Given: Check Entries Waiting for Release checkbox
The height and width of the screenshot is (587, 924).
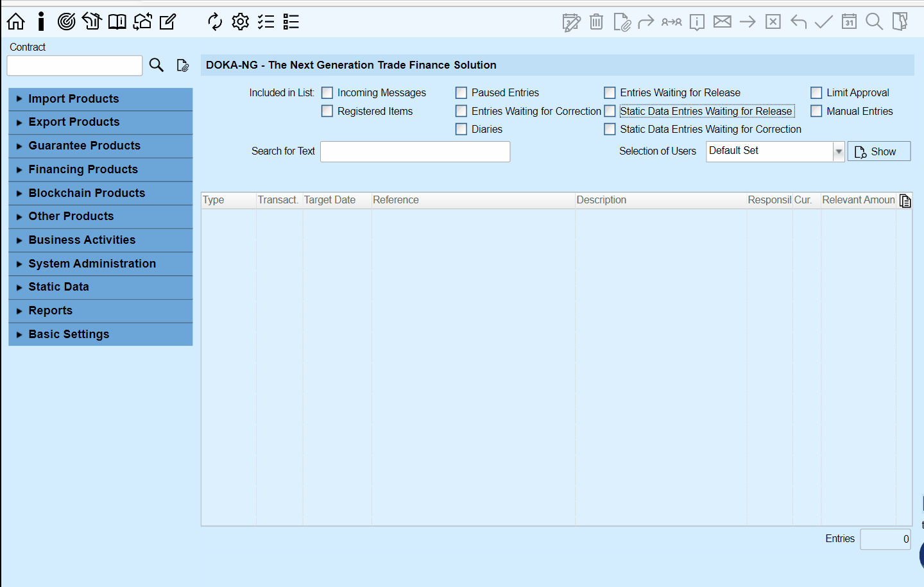Looking at the screenshot, I should pyautogui.click(x=610, y=93).
